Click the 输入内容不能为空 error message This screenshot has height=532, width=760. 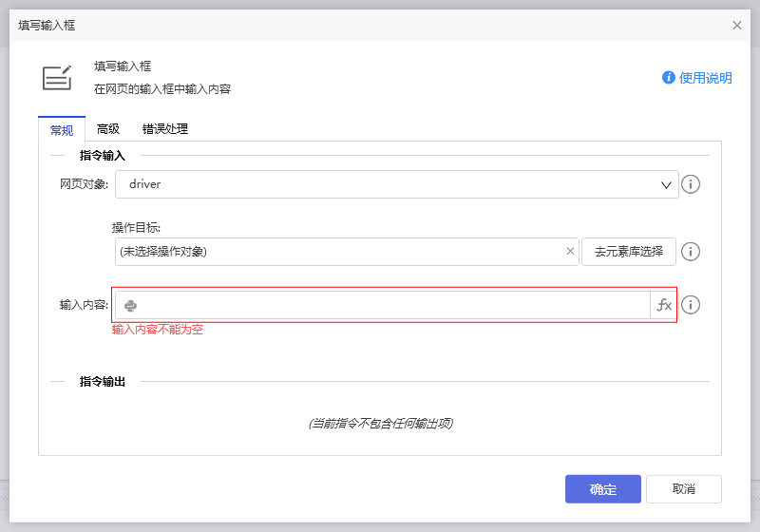tap(158, 330)
